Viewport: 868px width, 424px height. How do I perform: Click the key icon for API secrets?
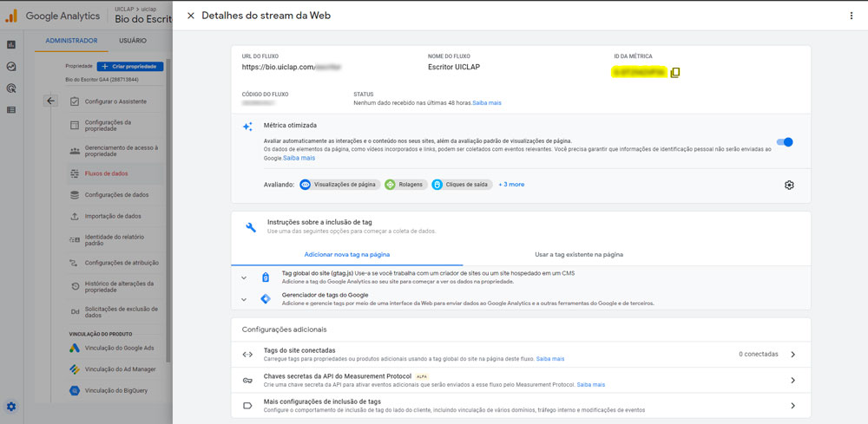pos(247,381)
